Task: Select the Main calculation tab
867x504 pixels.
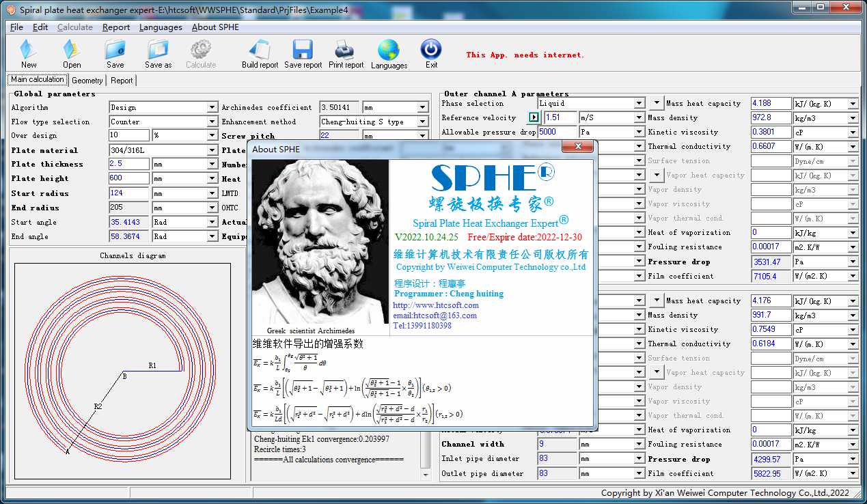Action: 38,80
